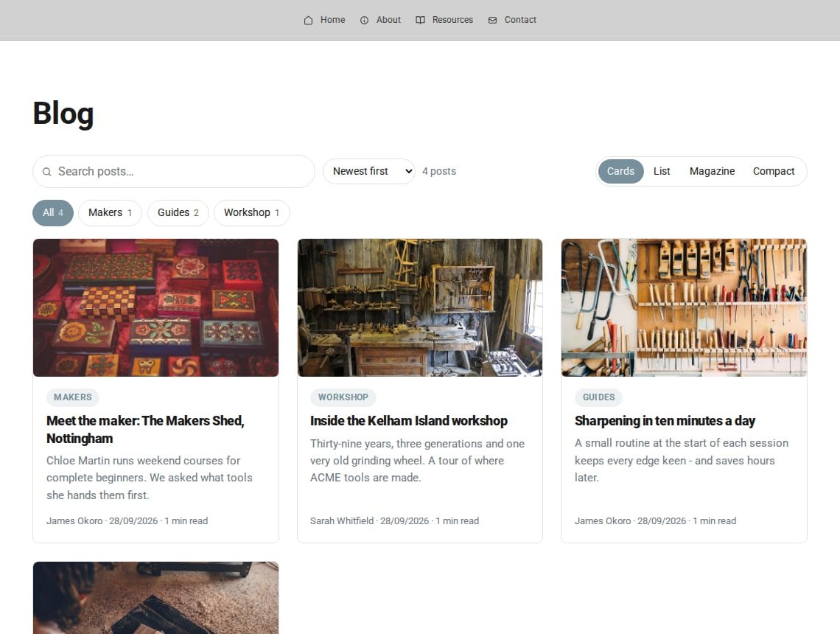Click the About info circle icon

(364, 21)
